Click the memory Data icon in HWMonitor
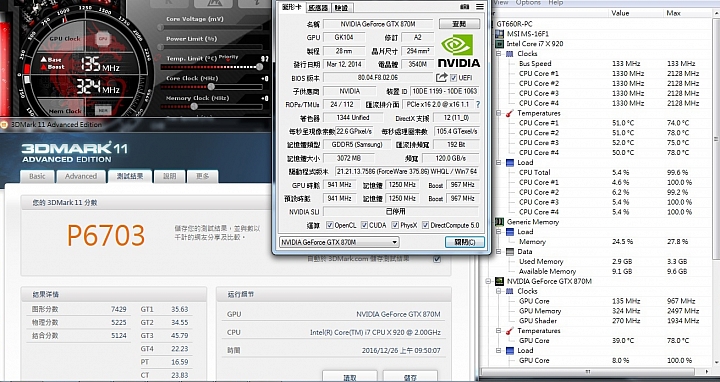Image resolution: width=720 pixels, height=382 pixels. [x=510, y=252]
